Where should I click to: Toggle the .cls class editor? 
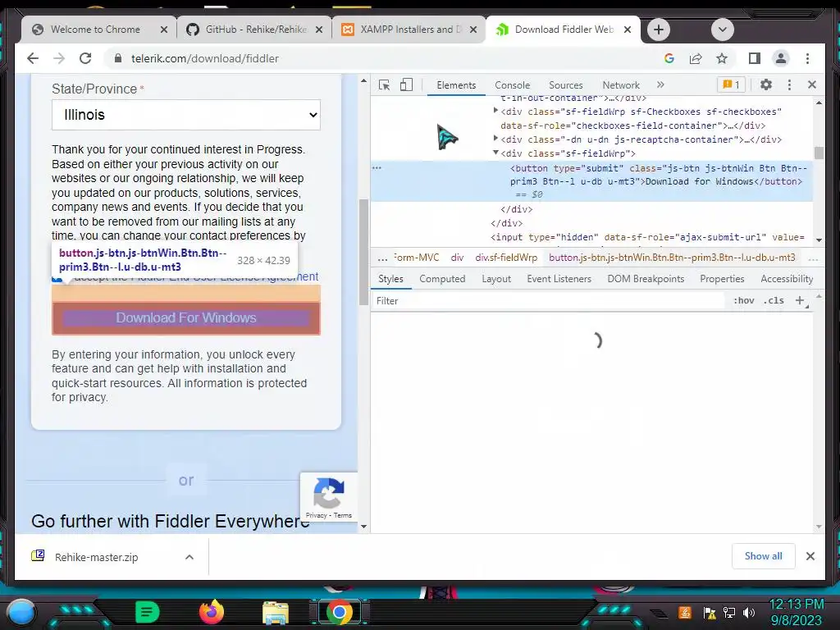tap(774, 300)
